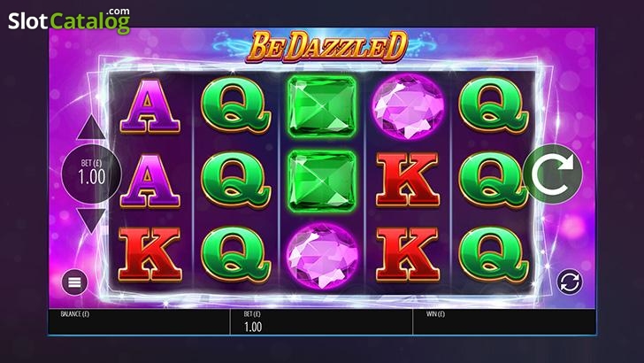Decrease bet with the down triangle
Screen dimensions: 644x363
pos(91,220)
